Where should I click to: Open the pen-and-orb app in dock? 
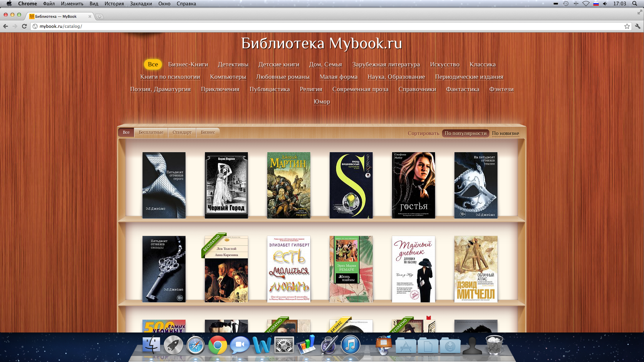tap(328, 345)
